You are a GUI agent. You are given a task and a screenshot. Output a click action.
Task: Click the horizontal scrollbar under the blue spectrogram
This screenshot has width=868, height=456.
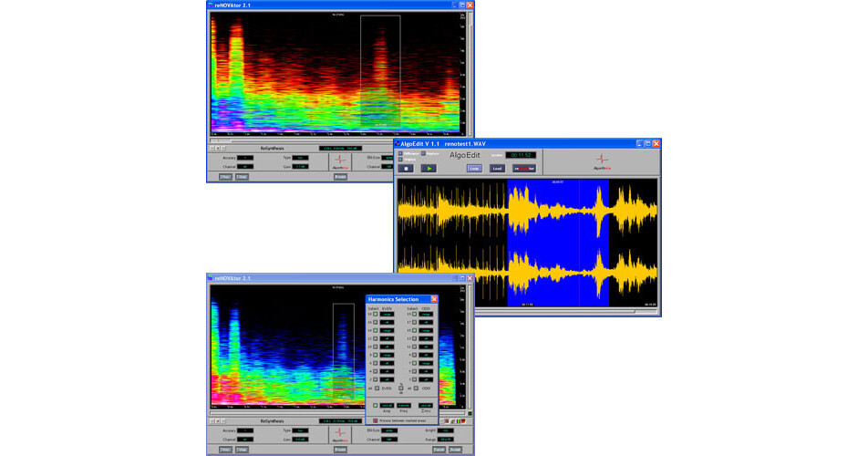(337, 412)
